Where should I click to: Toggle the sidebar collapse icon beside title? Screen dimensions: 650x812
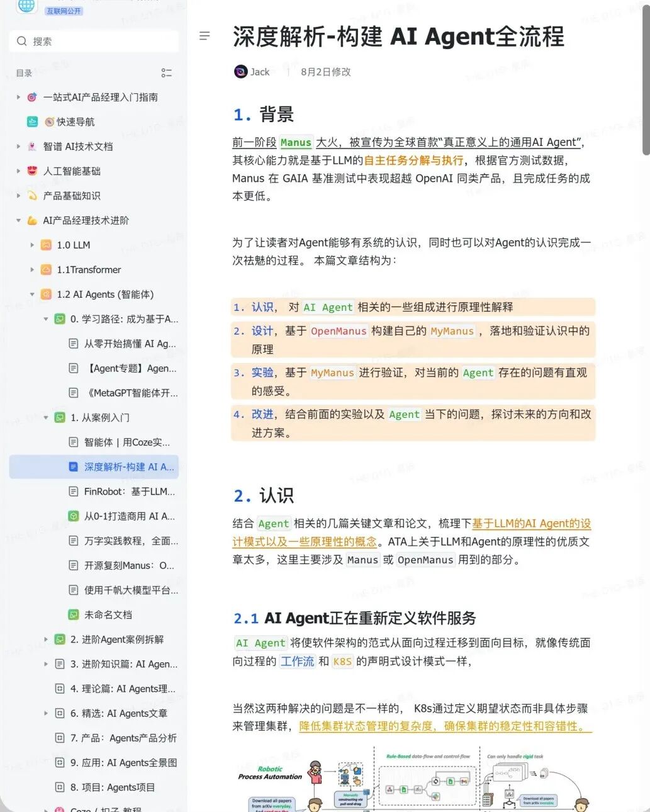[205, 37]
